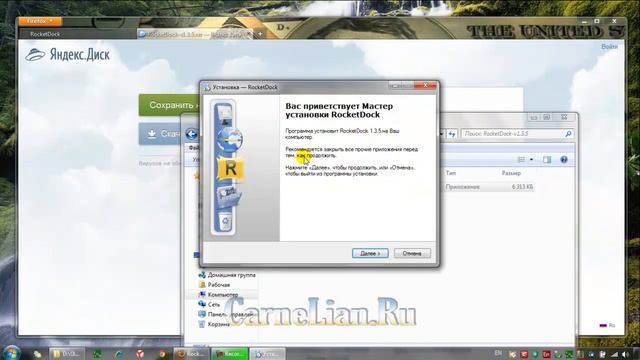
Task: Open a new Firefox tab with plus
Action: [x=260, y=34]
